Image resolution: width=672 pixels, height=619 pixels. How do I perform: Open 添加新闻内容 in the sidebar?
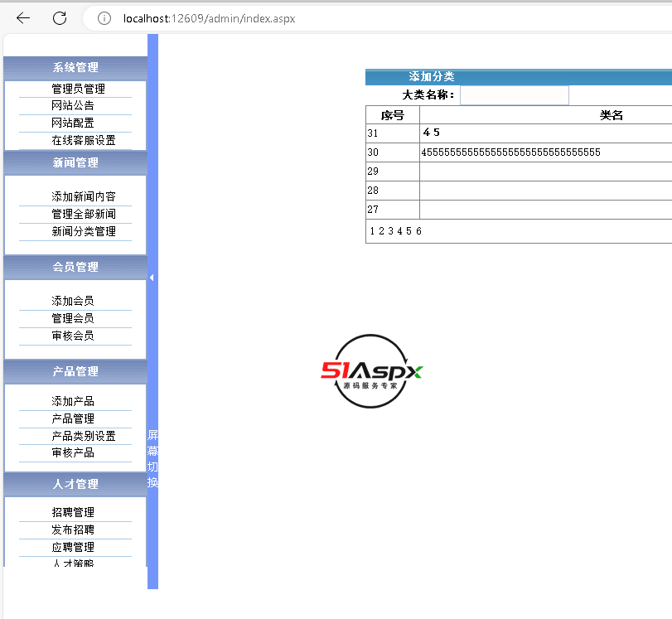(x=84, y=196)
